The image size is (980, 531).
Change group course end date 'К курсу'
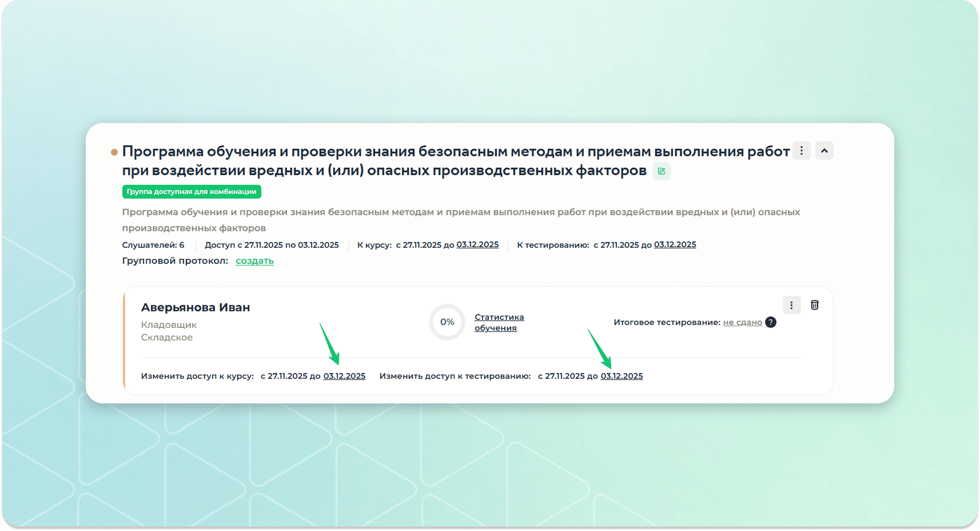[x=477, y=245]
